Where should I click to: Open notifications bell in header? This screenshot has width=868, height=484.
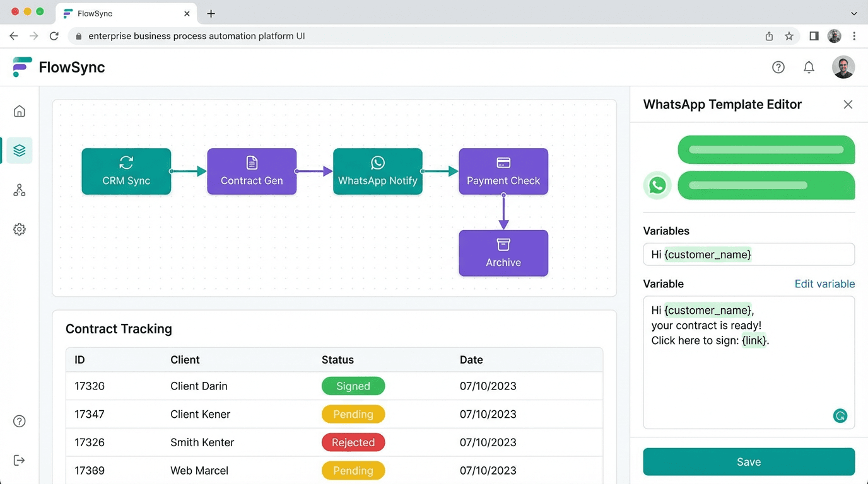pos(809,67)
